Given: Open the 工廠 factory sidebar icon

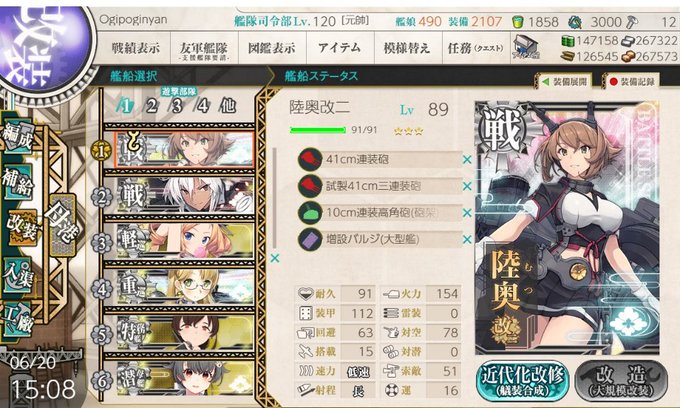Looking at the screenshot, I should [17, 321].
